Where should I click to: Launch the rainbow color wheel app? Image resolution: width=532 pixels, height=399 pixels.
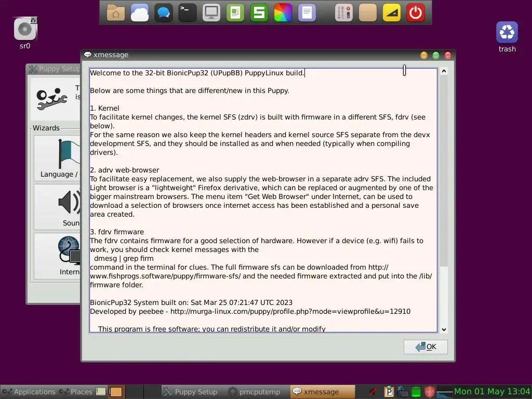point(283,13)
